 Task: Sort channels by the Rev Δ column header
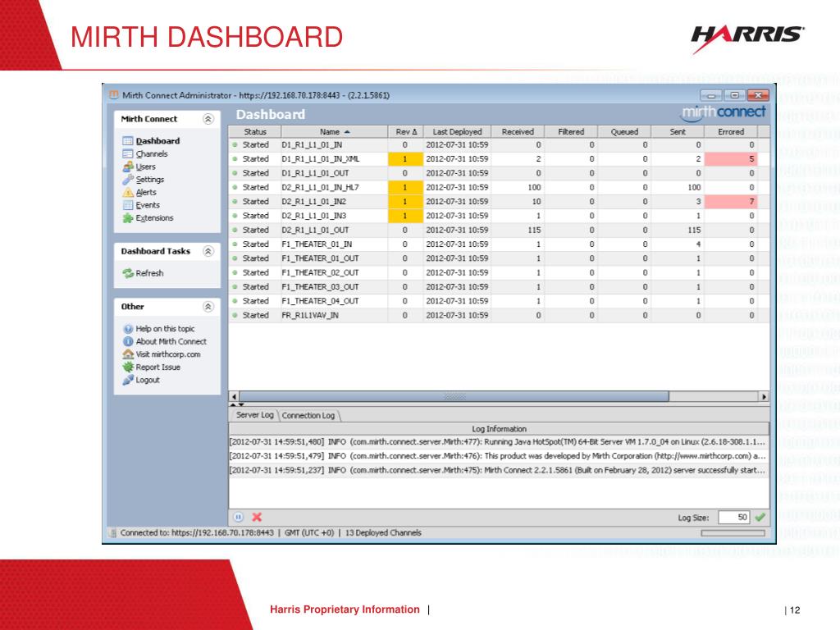pyautogui.click(x=405, y=132)
